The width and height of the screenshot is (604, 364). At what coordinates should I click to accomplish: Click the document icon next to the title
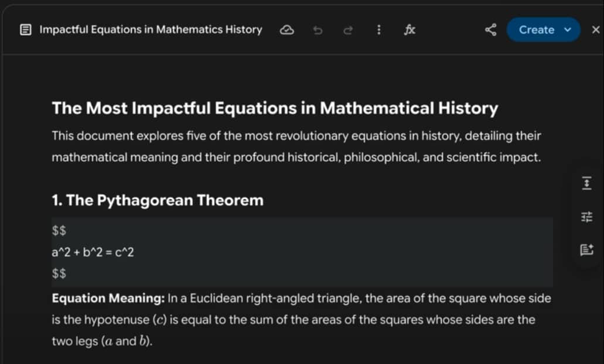pos(25,29)
